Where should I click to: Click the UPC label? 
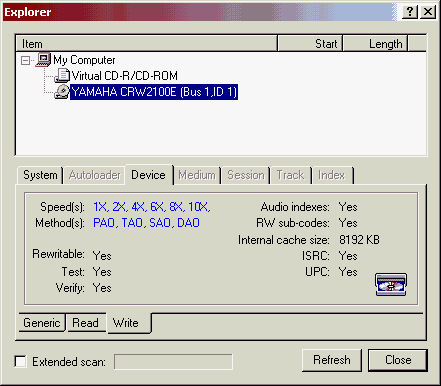pyautogui.click(x=317, y=272)
